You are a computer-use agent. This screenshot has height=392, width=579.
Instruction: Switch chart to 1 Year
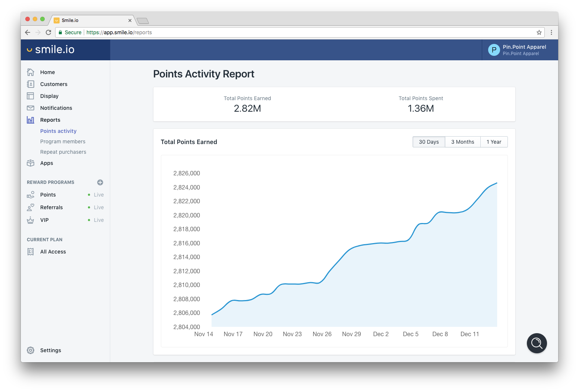pyautogui.click(x=494, y=142)
